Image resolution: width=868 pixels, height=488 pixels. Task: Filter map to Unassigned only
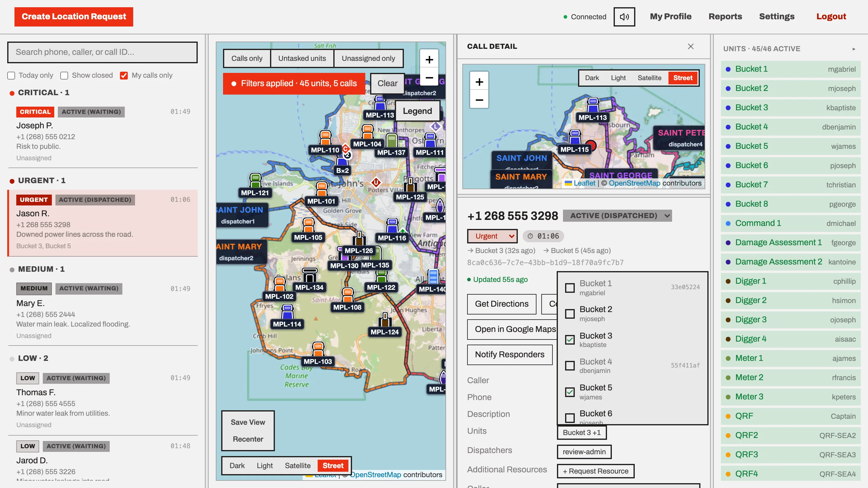(368, 58)
